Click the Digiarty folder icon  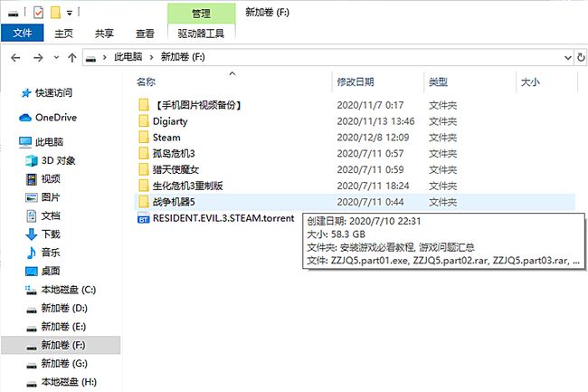click(144, 121)
